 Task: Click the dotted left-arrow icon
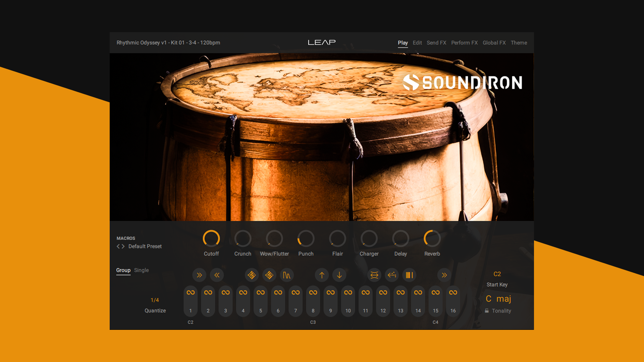tap(392, 275)
